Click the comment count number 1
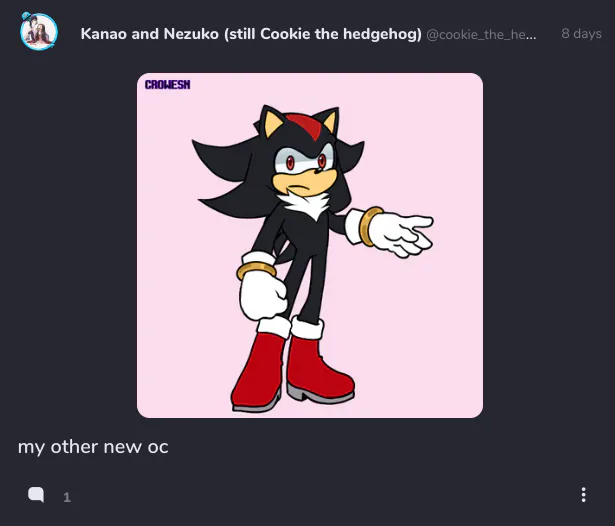615x526 pixels. [67, 497]
